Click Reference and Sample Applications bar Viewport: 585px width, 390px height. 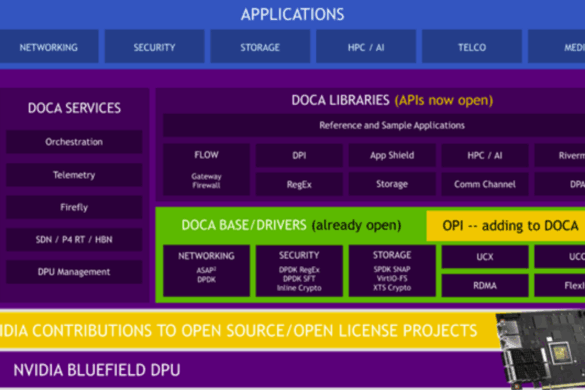(374, 125)
